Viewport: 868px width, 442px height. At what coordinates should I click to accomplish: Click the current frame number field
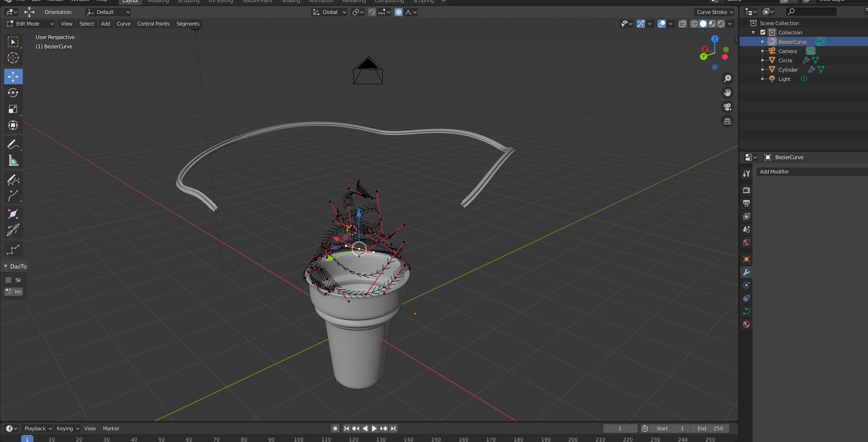620,429
